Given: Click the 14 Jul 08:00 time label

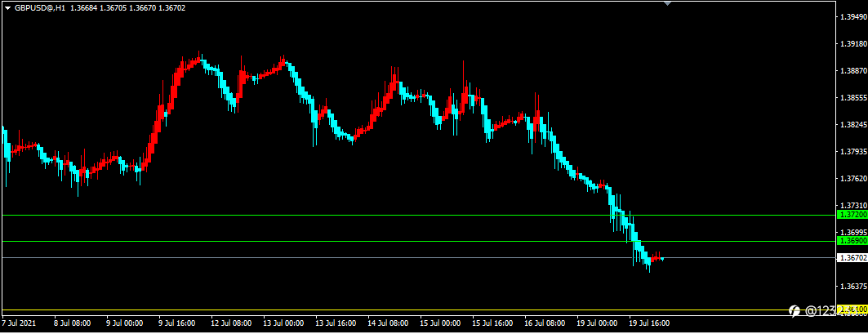Looking at the screenshot, I should click(387, 323).
